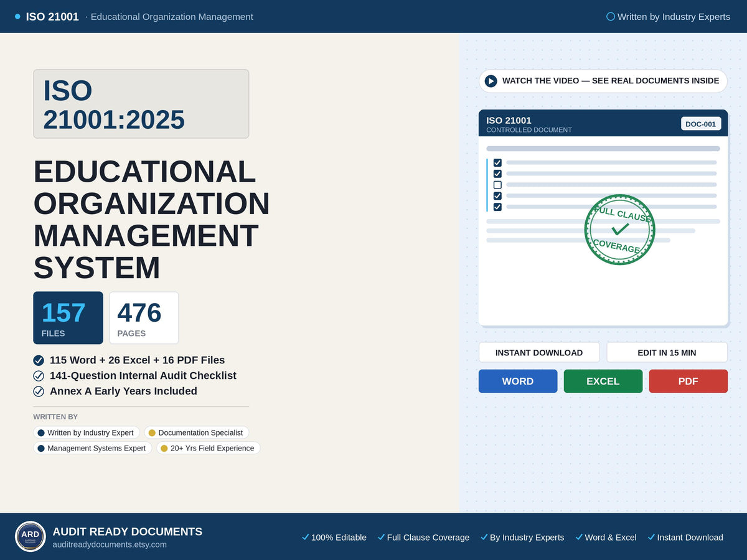The image size is (747, 560).
Task: Click the Written by Industry Experts header text
Action: [674, 17]
